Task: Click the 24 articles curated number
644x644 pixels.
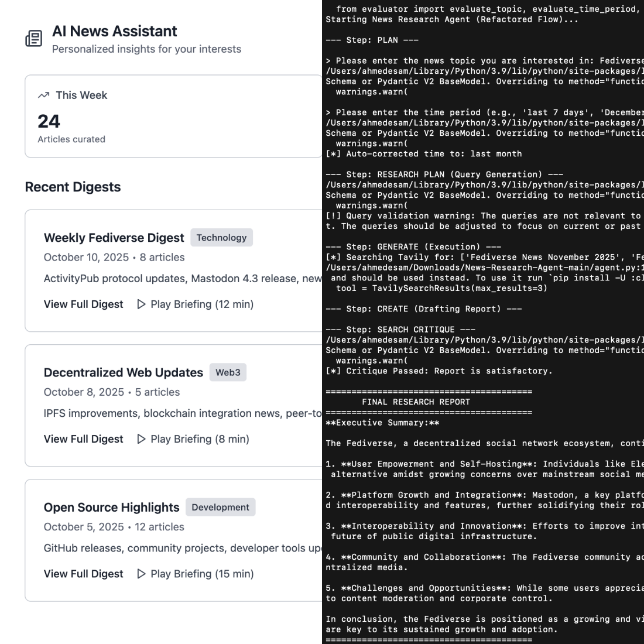Action: [49, 121]
